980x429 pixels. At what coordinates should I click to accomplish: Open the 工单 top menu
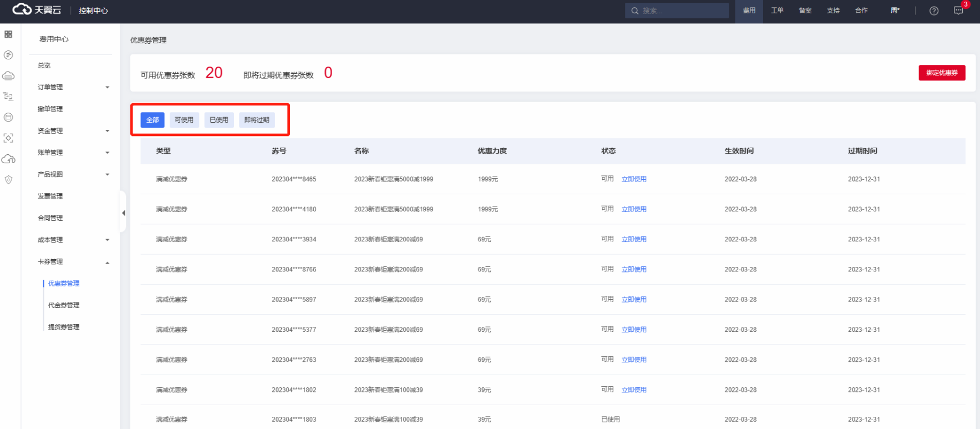tap(777, 11)
